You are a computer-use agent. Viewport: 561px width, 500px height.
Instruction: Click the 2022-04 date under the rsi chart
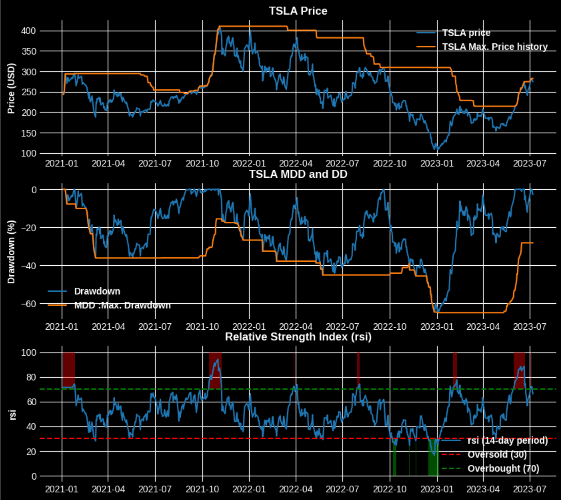click(296, 489)
